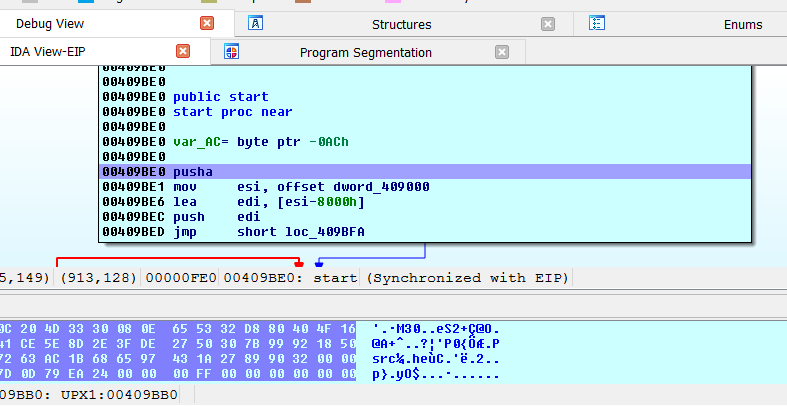Viewport: 787px width, 406px height.
Task: Click the Program Segmentation tab icon
Action: point(232,52)
